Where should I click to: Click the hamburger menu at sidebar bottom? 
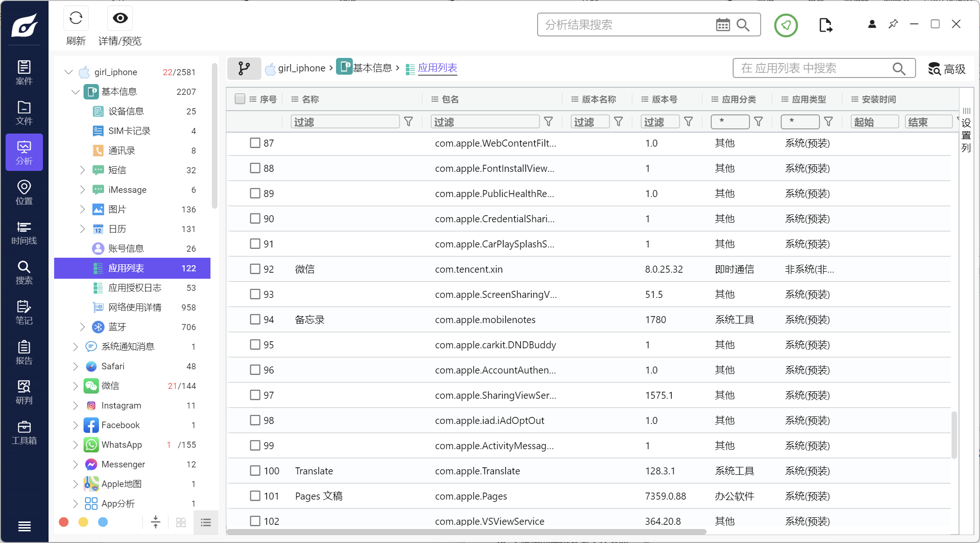pos(24,526)
